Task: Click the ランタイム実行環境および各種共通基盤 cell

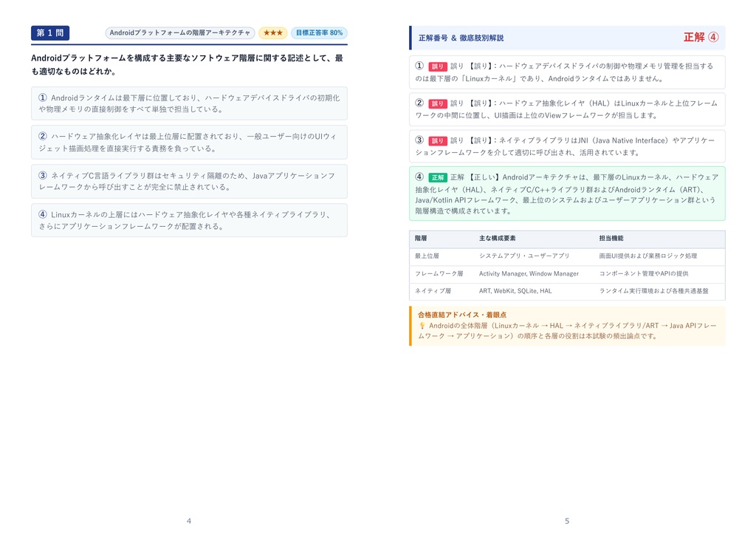Action: pos(654,291)
